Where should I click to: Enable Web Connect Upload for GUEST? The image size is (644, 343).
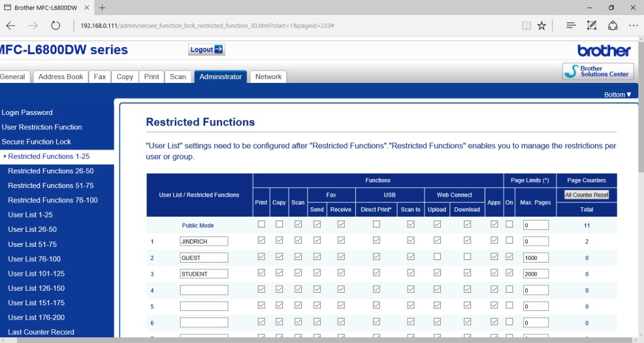pos(437,256)
